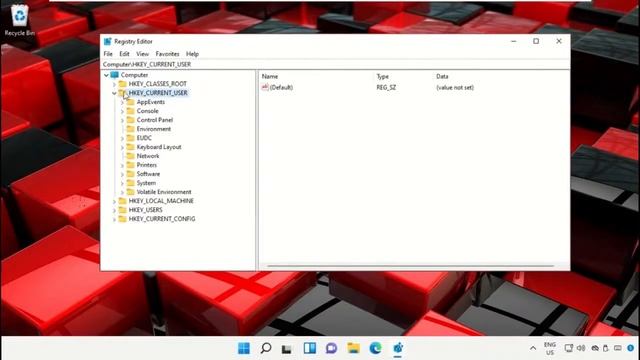Image resolution: width=640 pixels, height=360 pixels.
Task: Open the File menu
Action: 108,54
